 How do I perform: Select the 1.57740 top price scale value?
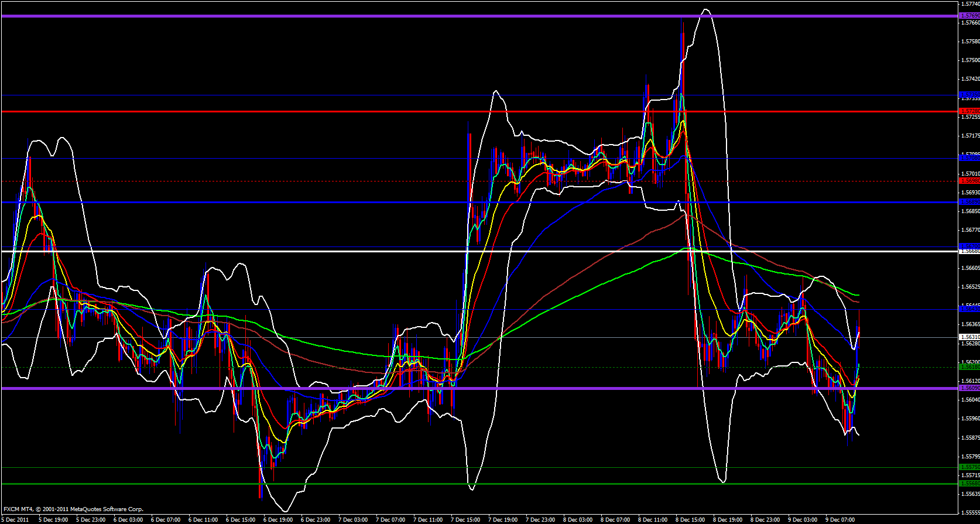(x=970, y=4)
